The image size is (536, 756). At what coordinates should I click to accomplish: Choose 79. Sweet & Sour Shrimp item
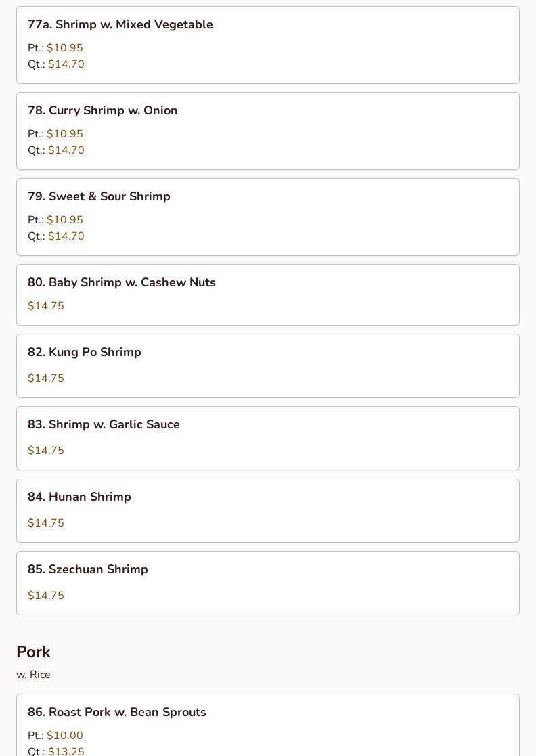(99, 196)
